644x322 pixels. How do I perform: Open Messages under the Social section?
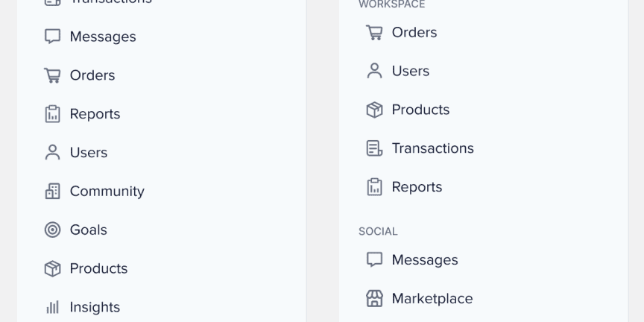(x=425, y=260)
